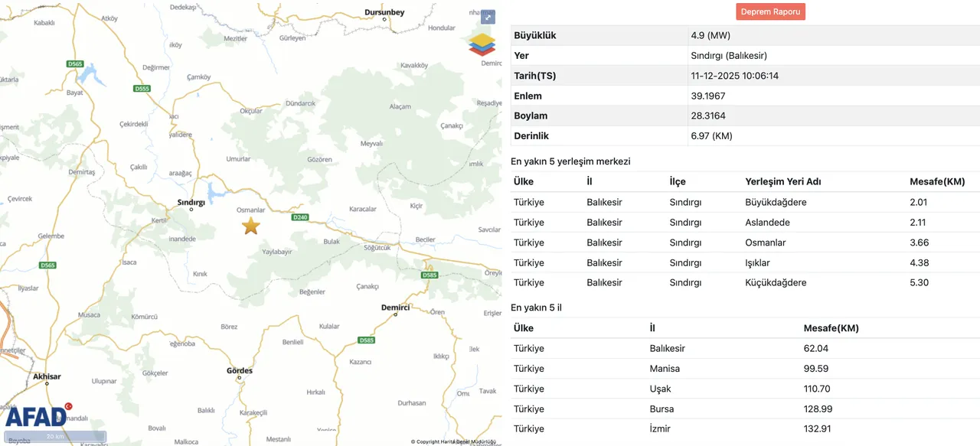Image resolution: width=980 pixels, height=446 pixels.
Task: Click the Mesafe(KM) column header
Action: point(937,181)
